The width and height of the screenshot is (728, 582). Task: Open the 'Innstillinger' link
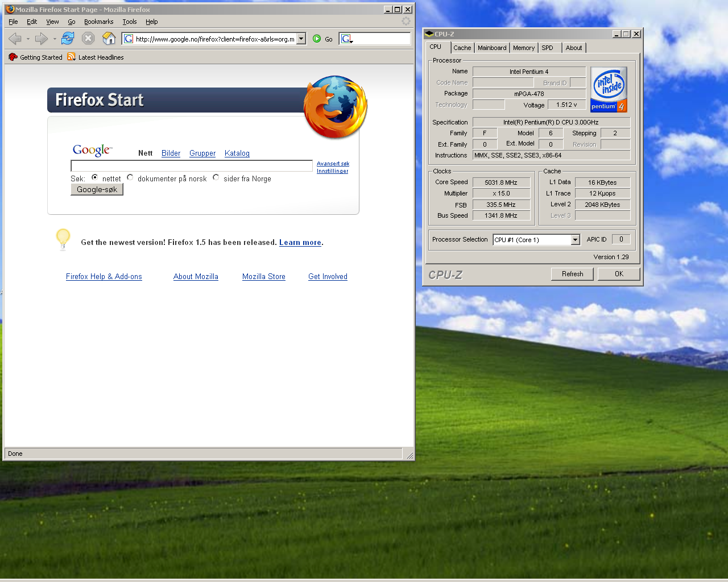pos(333,171)
